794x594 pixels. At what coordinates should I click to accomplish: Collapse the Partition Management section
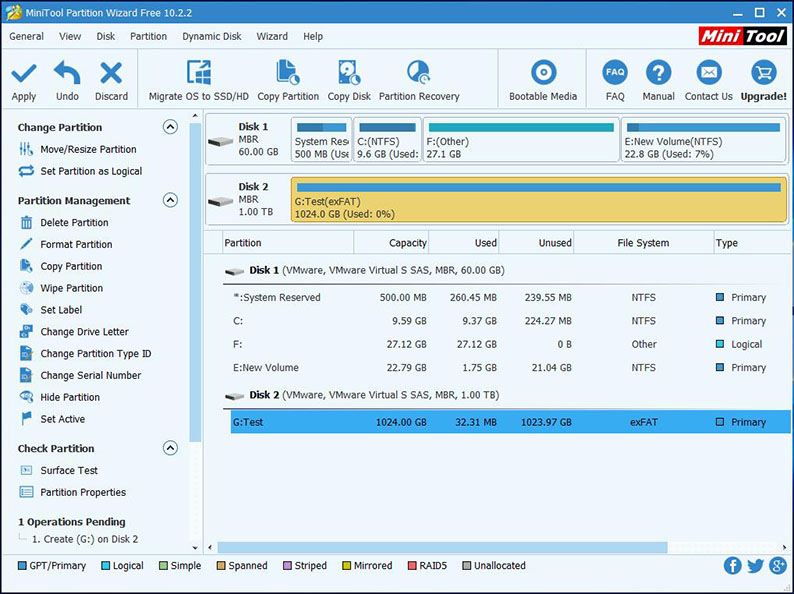coord(170,200)
